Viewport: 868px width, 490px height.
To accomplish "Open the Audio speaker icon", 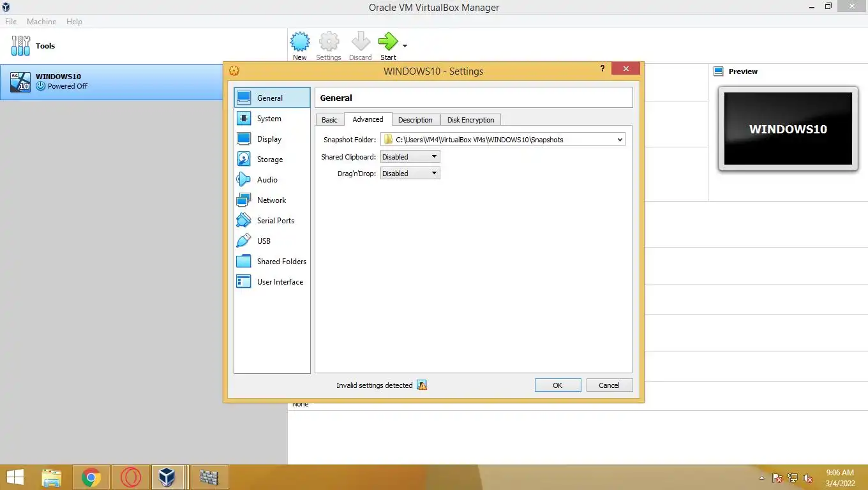I will coord(244,179).
